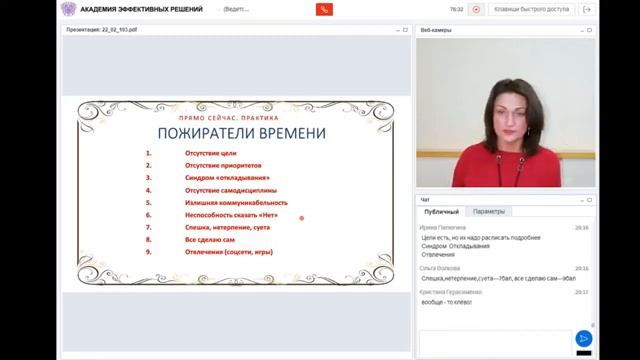Click "Отсутствие приоритетов" list item
Viewport: 640px width, 360px height.
tap(223, 165)
